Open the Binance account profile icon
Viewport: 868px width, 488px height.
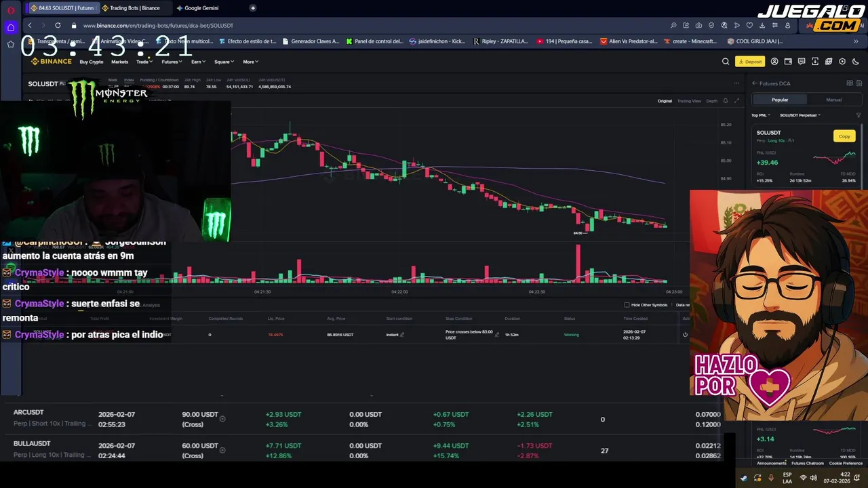[774, 62]
